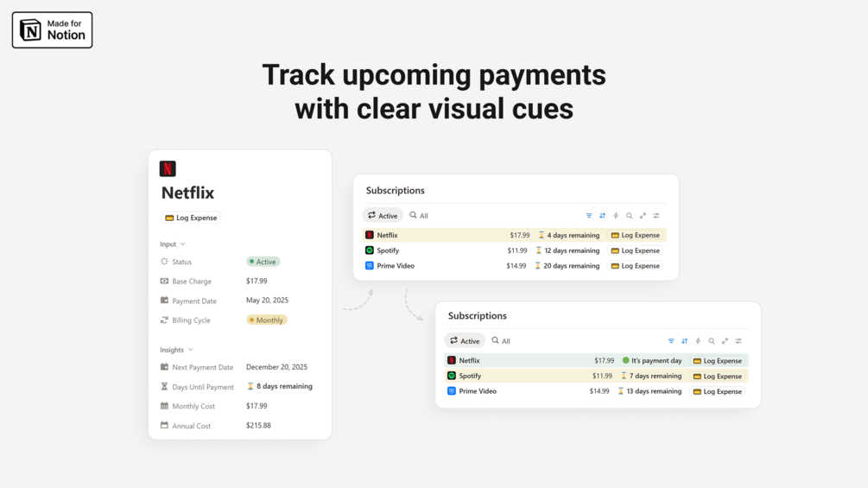The height and width of the screenshot is (488, 868).
Task: Click Log Expense on Netflix row, upper panel
Action: [x=636, y=235]
